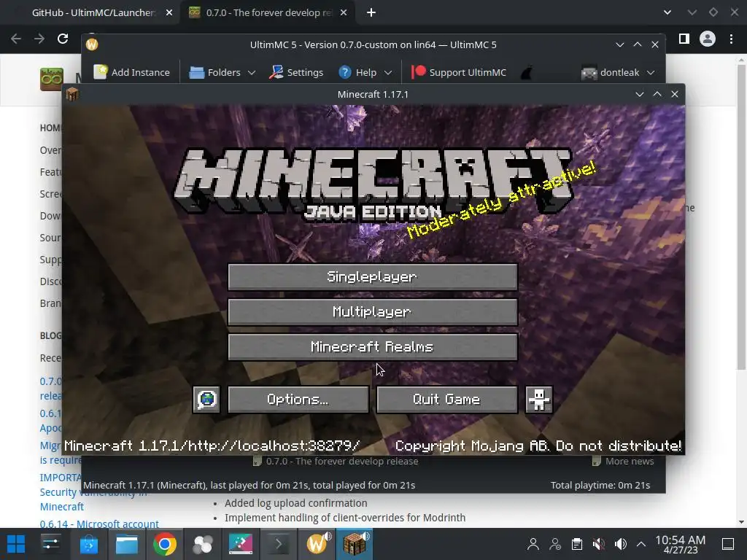Screen dimensions: 747x560
Task: Open a new browser tab
Action: [371, 13]
